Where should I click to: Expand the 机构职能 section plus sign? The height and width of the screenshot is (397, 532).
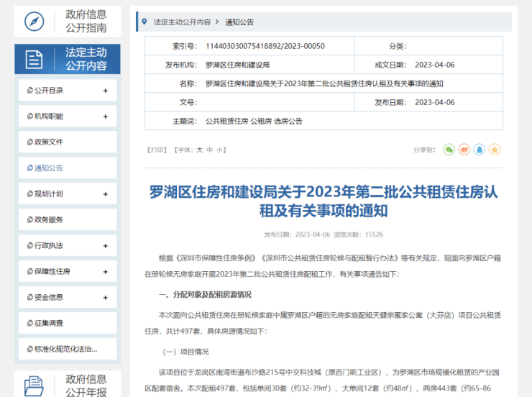coord(106,117)
